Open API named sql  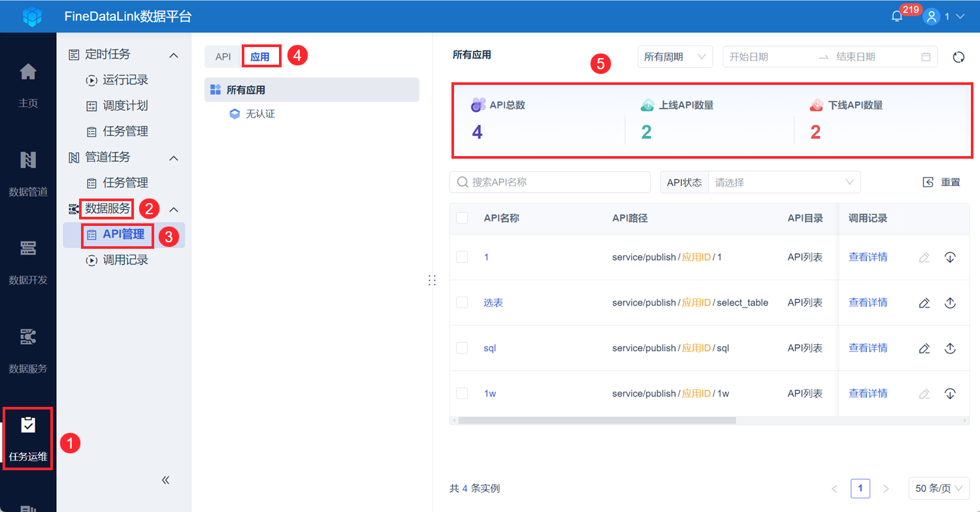point(490,348)
